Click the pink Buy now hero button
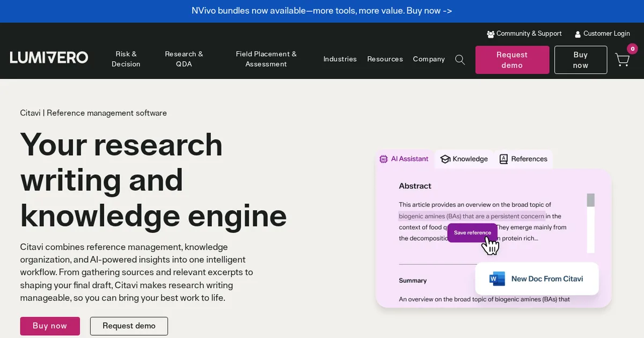 coord(50,326)
